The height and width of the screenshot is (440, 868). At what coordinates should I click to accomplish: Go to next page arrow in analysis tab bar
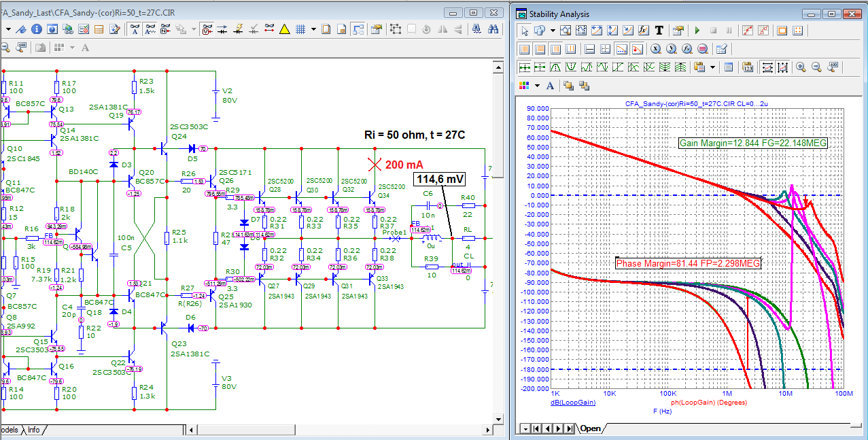(x=559, y=428)
